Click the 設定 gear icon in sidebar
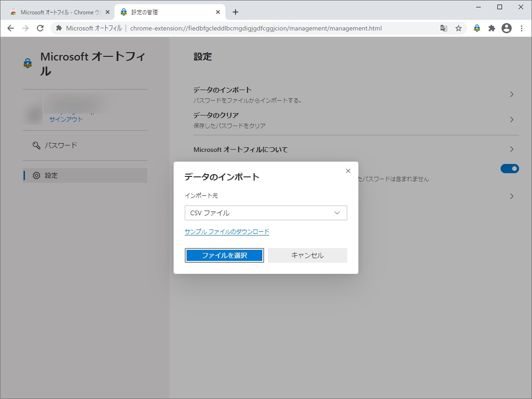532x399 pixels. pos(36,175)
